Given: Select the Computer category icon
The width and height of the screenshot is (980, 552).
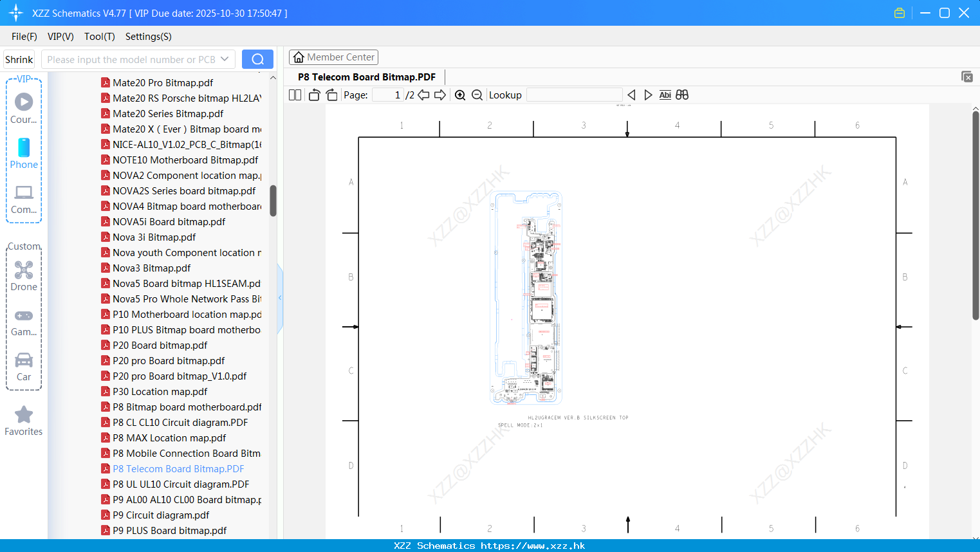Looking at the screenshot, I should tap(24, 199).
